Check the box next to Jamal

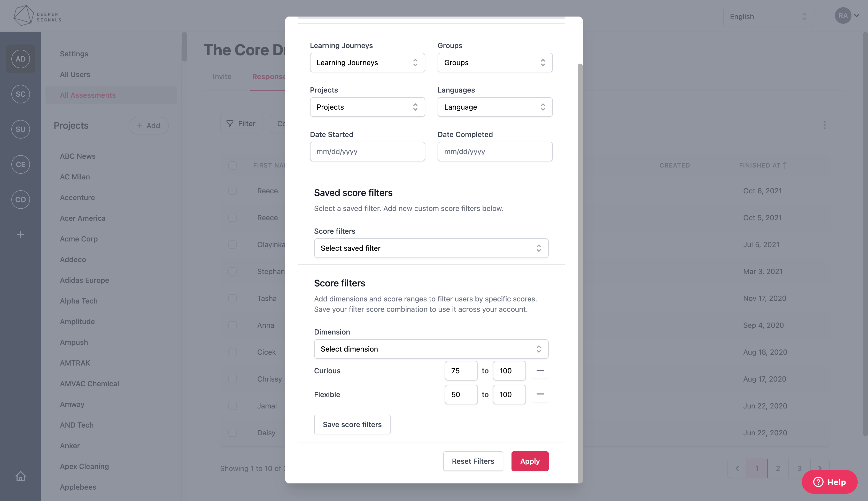click(233, 406)
